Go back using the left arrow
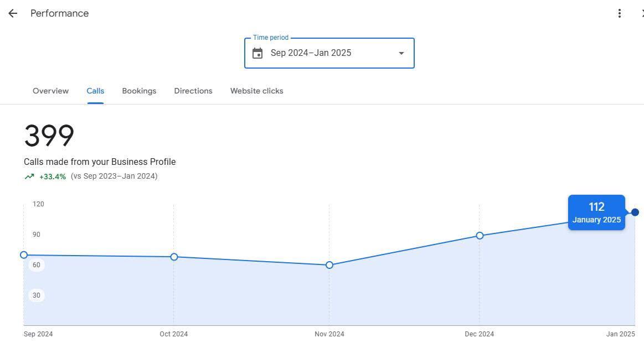Screen dimensions: 644x348 pyautogui.click(x=13, y=13)
